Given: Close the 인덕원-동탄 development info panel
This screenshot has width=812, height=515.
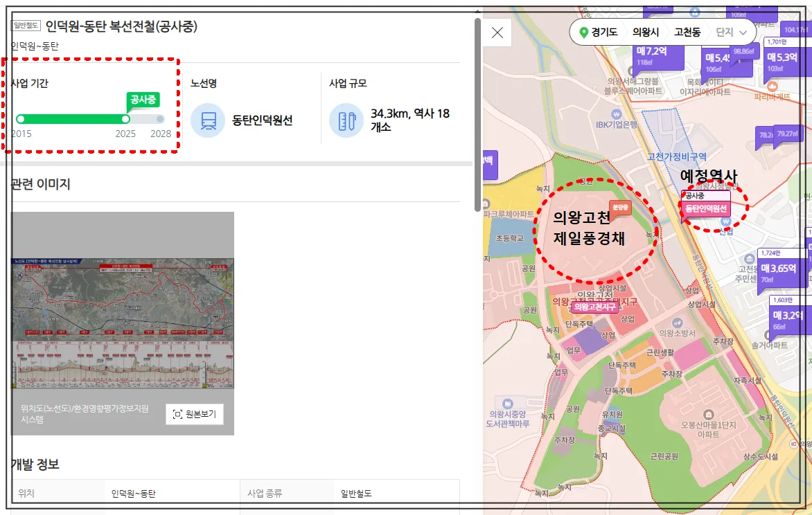Looking at the screenshot, I should tap(497, 31).
